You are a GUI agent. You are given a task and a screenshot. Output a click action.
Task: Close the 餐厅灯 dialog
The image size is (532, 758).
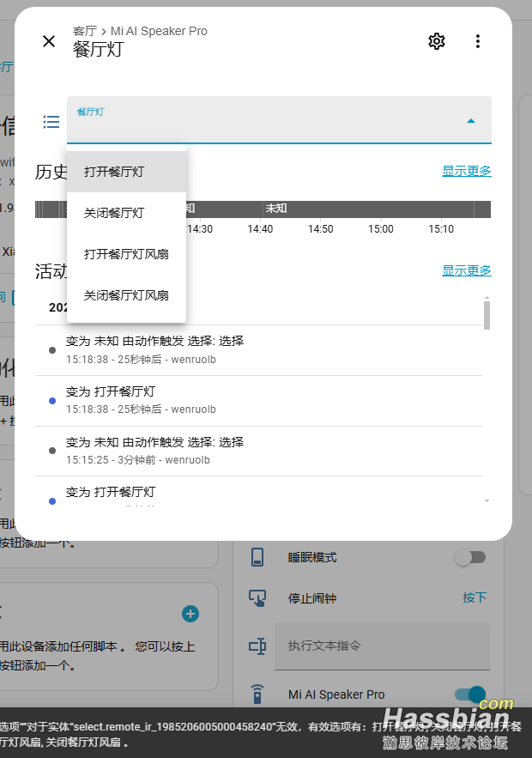pyautogui.click(x=49, y=41)
